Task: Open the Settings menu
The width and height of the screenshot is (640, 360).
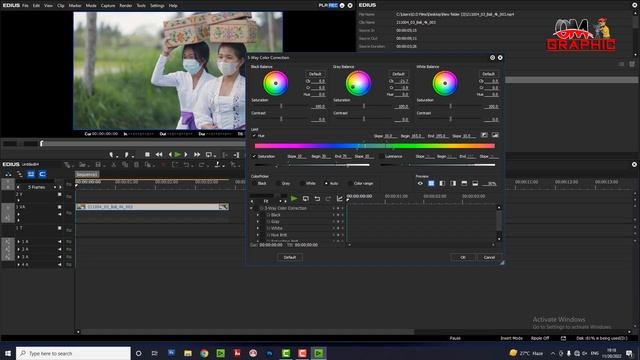Action: pos(157,6)
